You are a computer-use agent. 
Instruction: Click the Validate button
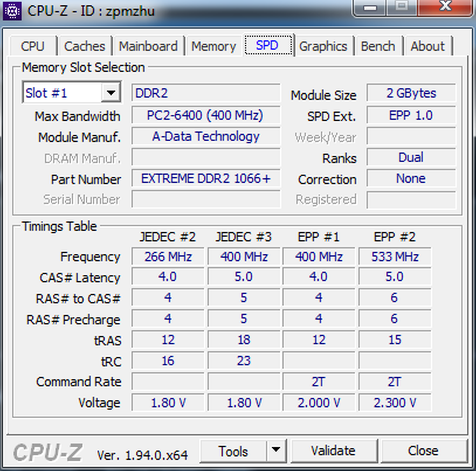click(x=333, y=451)
